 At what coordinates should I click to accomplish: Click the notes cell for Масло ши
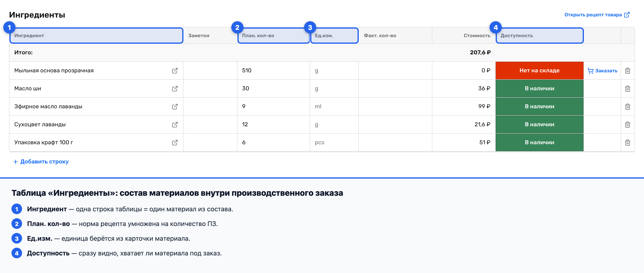(x=210, y=88)
